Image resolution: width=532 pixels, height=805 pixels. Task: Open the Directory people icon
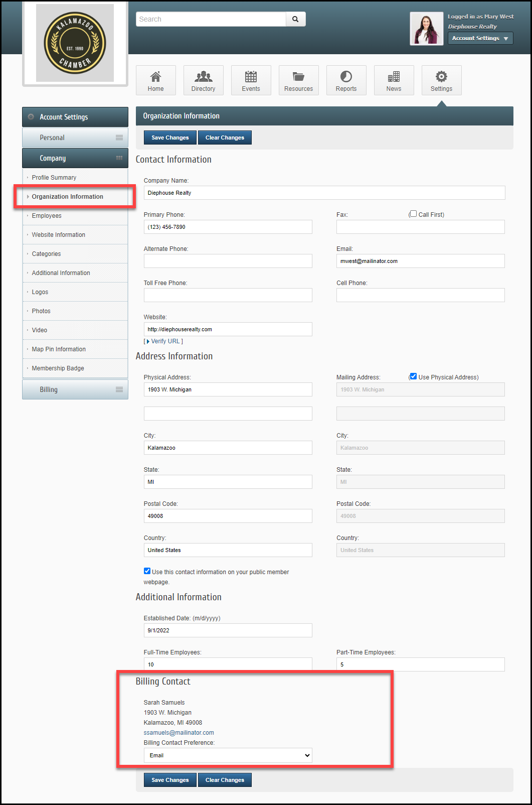point(203,77)
